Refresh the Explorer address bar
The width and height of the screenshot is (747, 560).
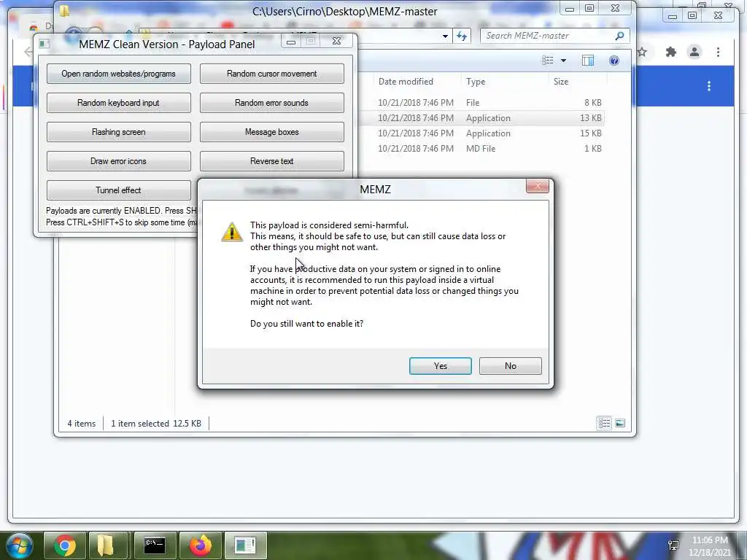point(462,36)
